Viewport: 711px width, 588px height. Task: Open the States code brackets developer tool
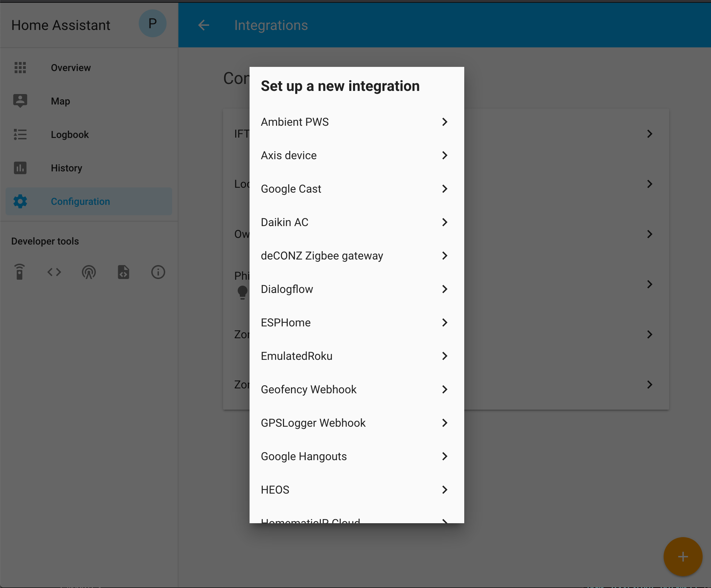(x=54, y=272)
